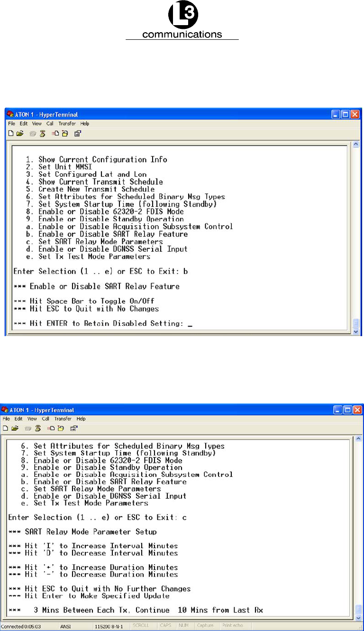Click prompt line ending 'ESC to Exit: c'
Viewport: 364px width, 631px height.
pos(98,518)
